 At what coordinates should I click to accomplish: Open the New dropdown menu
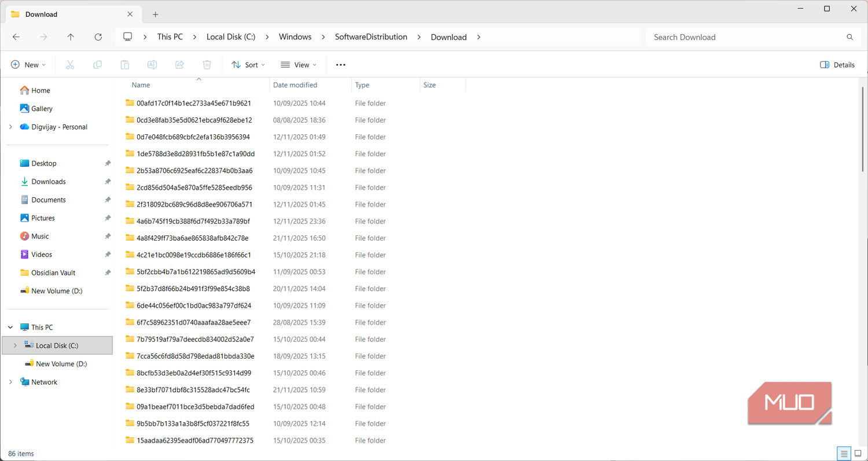28,65
